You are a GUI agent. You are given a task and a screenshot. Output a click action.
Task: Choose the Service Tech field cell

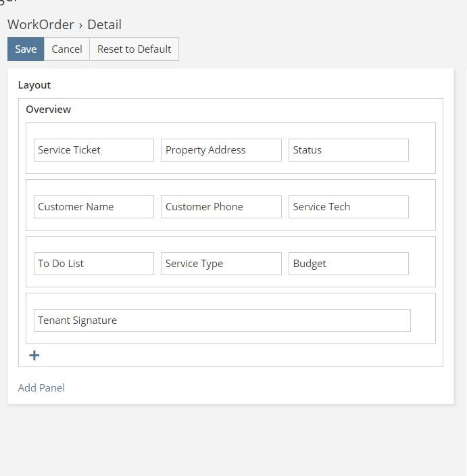click(x=348, y=207)
